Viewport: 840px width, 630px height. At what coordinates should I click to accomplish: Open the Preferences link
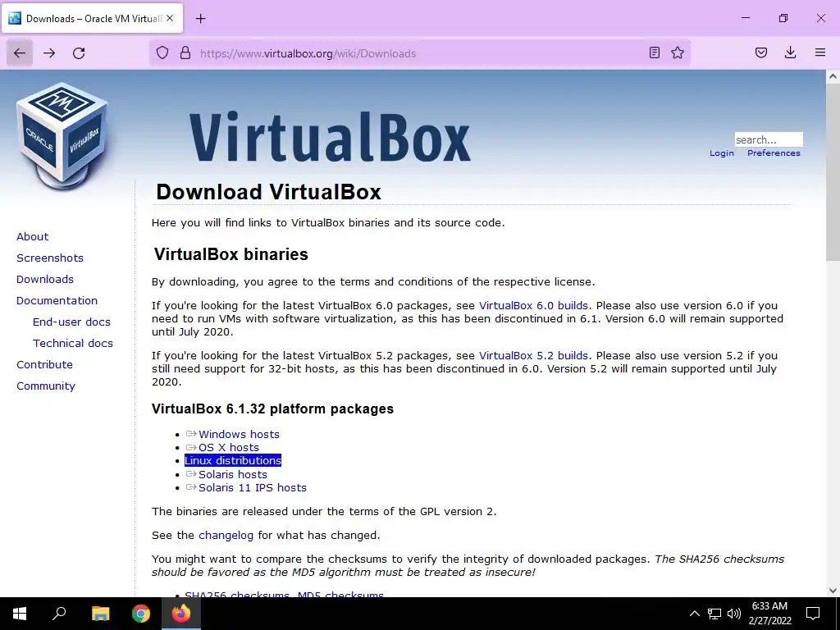(x=774, y=153)
